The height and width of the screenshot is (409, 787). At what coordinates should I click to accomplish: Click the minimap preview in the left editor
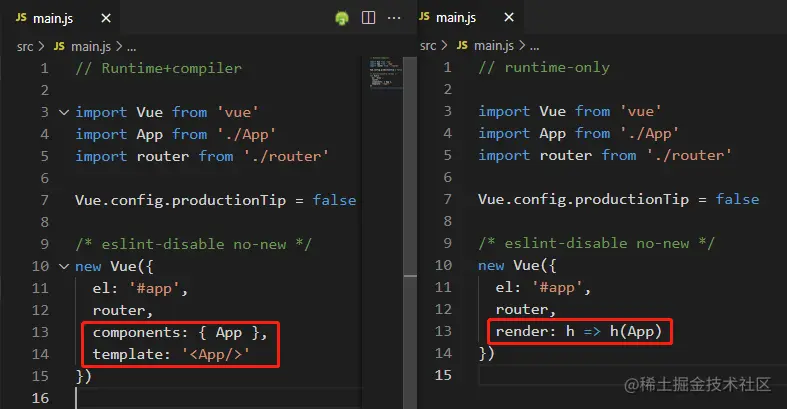[x=385, y=73]
